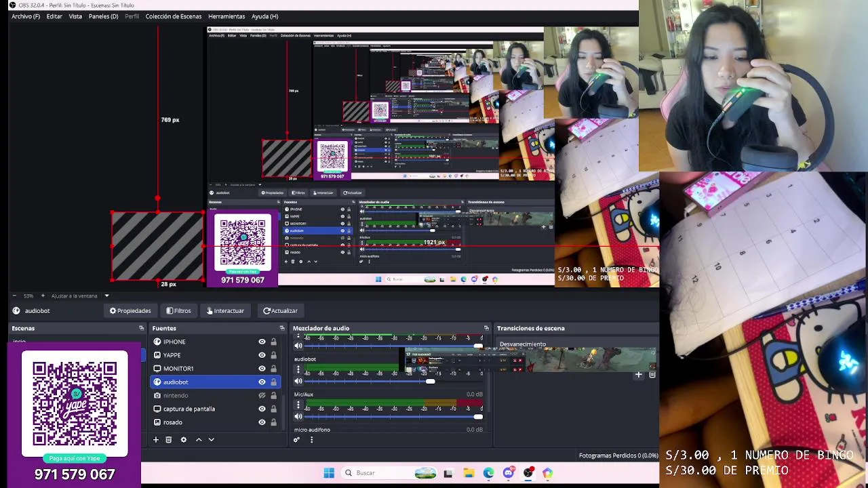Toggle visibility of captura de pantalla source

(x=262, y=409)
